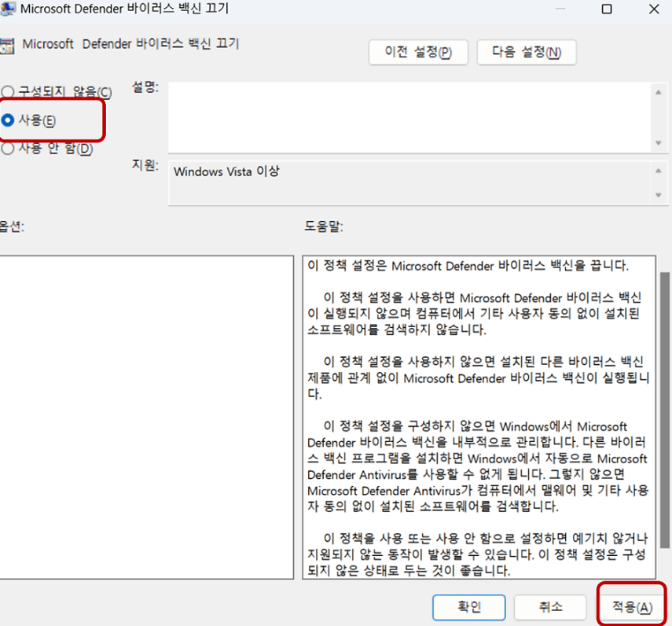Click the empty 옵션 options panel
The height and width of the screenshot is (626, 672).
(x=146, y=417)
